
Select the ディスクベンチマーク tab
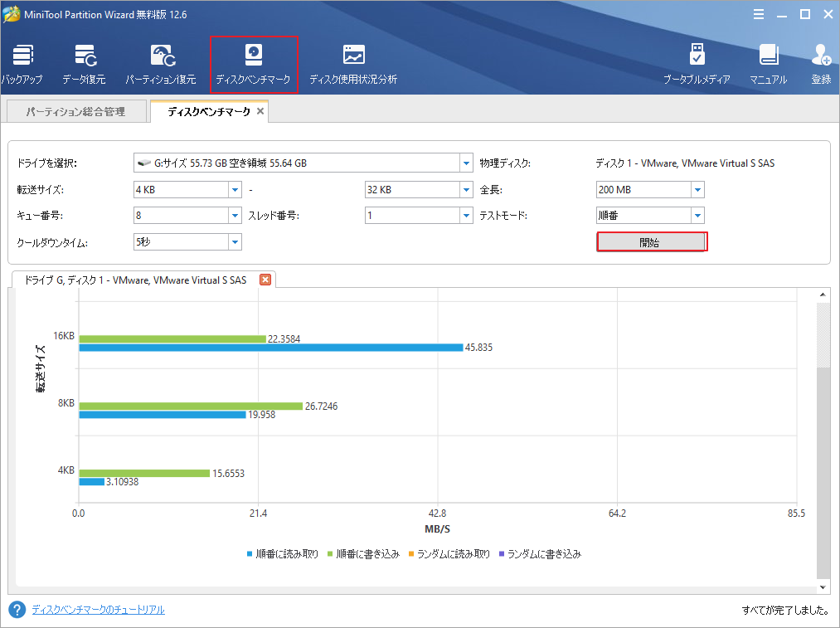point(209,111)
